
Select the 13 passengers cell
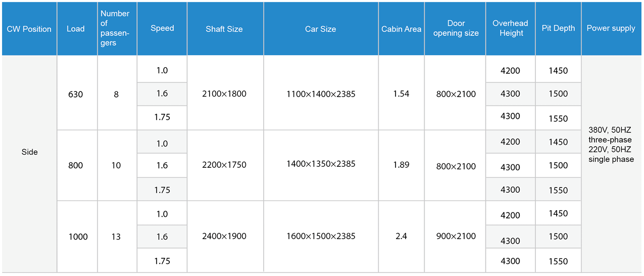coord(116,237)
